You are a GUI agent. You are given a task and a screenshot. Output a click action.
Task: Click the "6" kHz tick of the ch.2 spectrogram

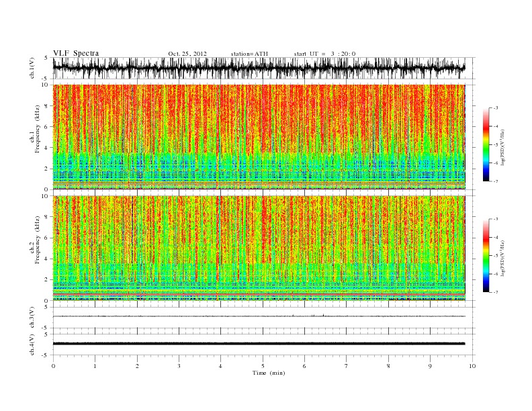47,238
